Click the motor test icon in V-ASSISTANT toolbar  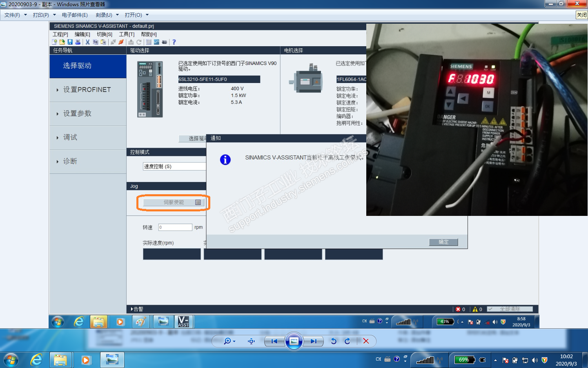(x=164, y=42)
